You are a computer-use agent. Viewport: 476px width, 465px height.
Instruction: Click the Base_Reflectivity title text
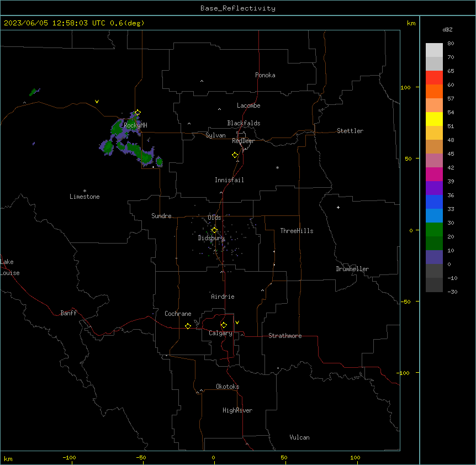pos(238,8)
